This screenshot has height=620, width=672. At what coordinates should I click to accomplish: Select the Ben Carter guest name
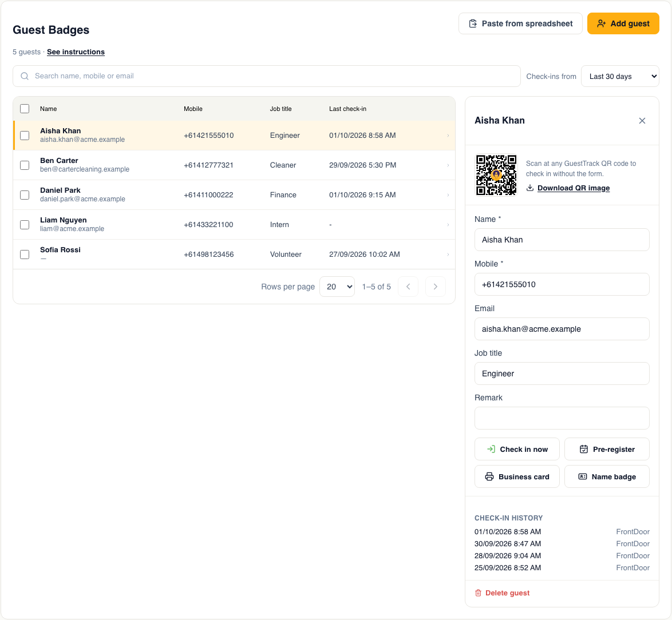(x=59, y=161)
